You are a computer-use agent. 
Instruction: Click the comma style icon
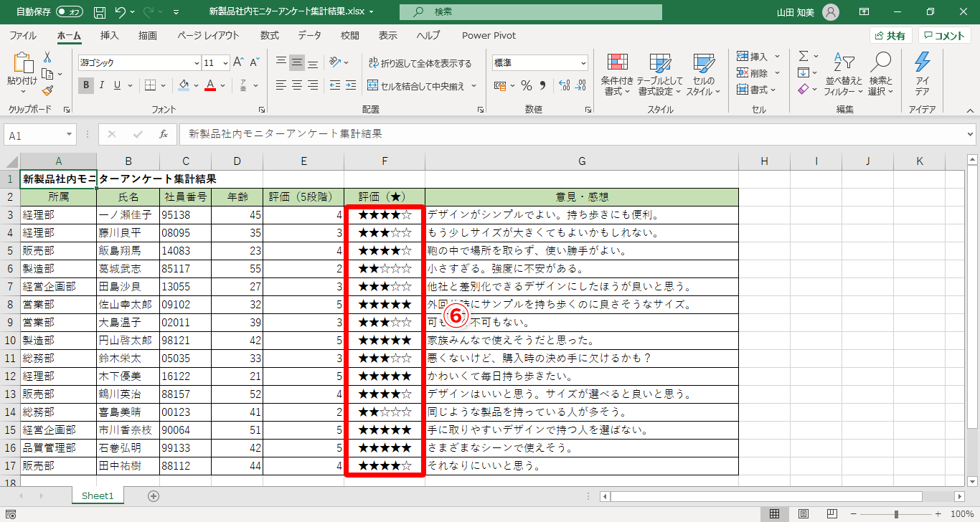click(x=542, y=86)
